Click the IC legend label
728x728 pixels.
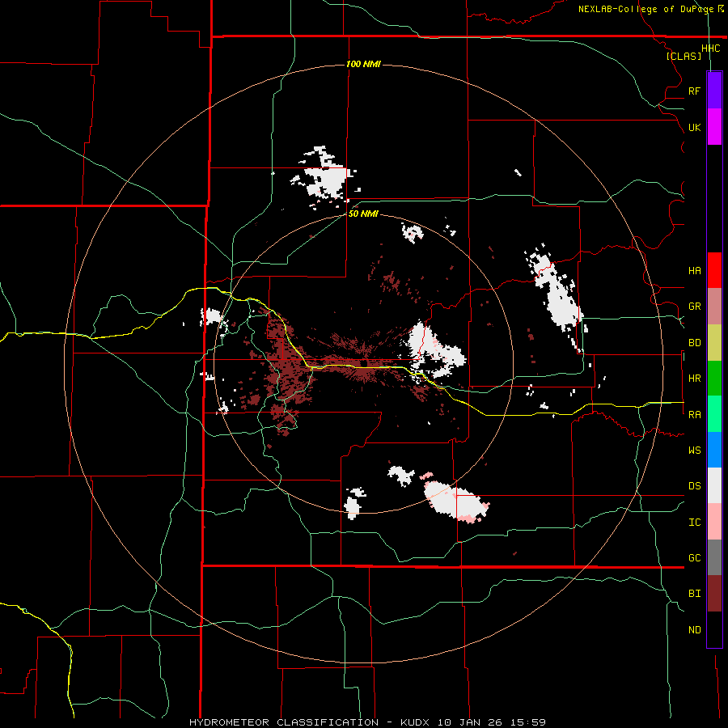tap(694, 522)
